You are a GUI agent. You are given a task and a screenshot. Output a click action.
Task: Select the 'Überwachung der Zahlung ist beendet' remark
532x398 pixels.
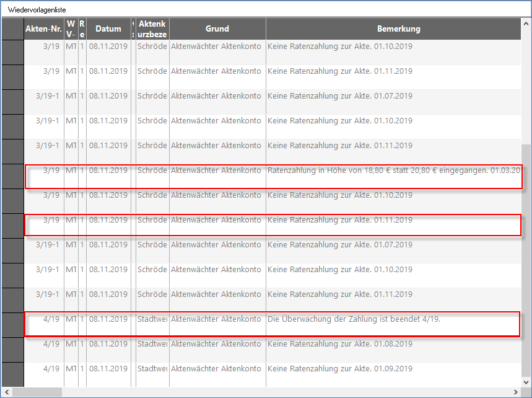357,319
